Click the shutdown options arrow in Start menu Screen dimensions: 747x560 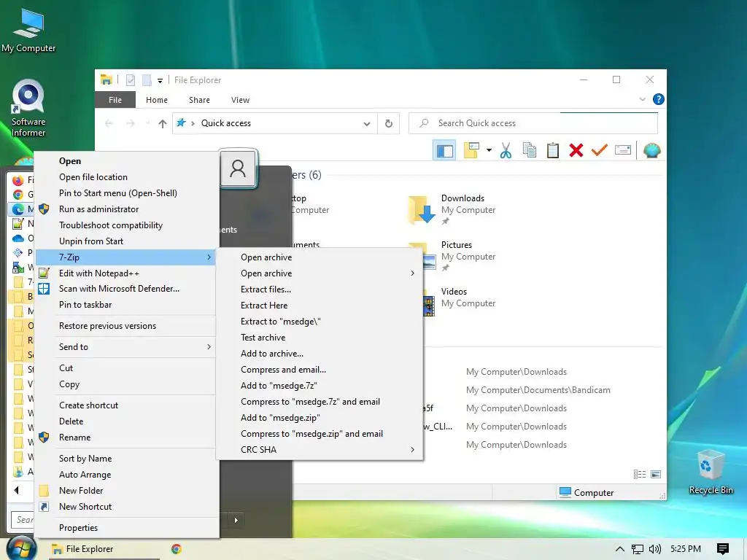click(x=236, y=521)
